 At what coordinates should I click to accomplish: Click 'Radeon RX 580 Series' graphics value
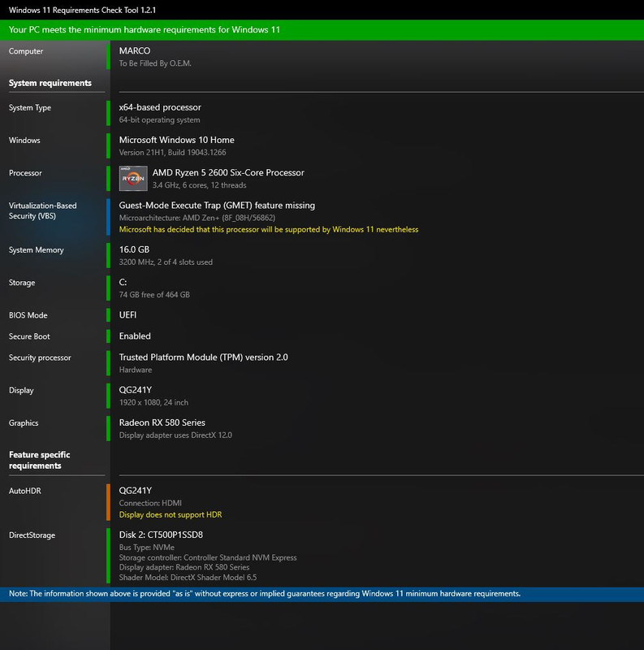[162, 422]
